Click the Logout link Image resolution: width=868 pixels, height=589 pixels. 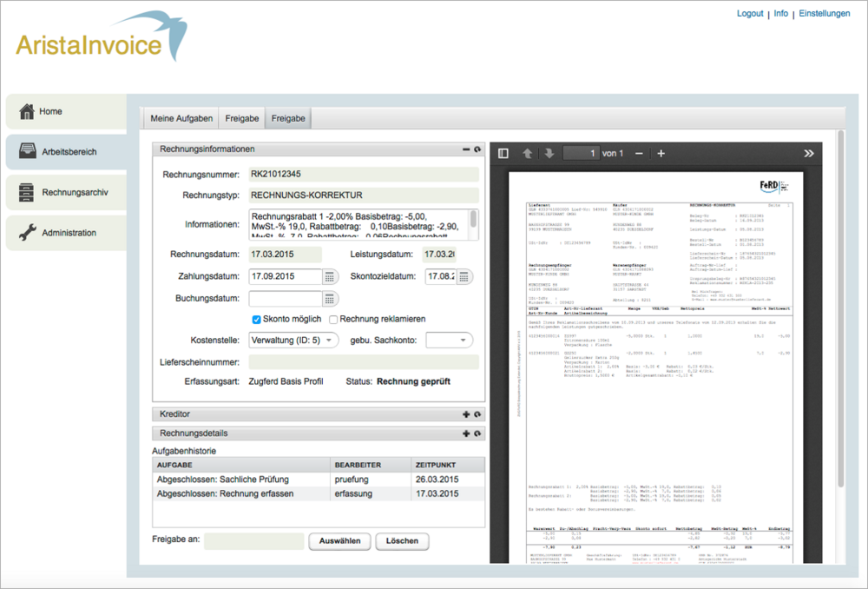point(750,14)
